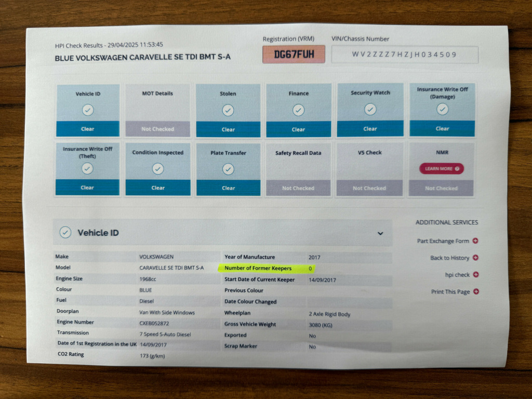Click the Clear status under Plate Transfer
This screenshot has width=532, height=399.
(x=229, y=188)
